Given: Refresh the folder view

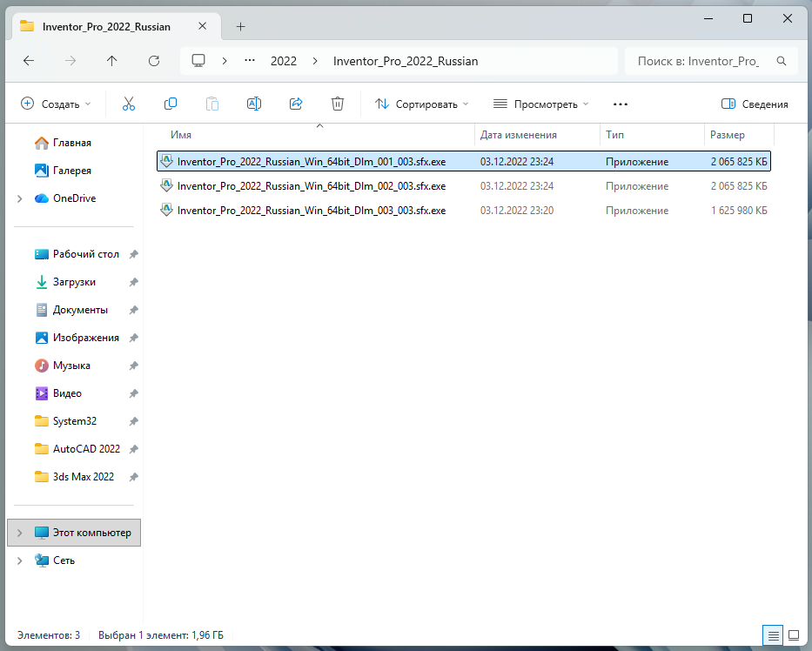Looking at the screenshot, I should [154, 61].
